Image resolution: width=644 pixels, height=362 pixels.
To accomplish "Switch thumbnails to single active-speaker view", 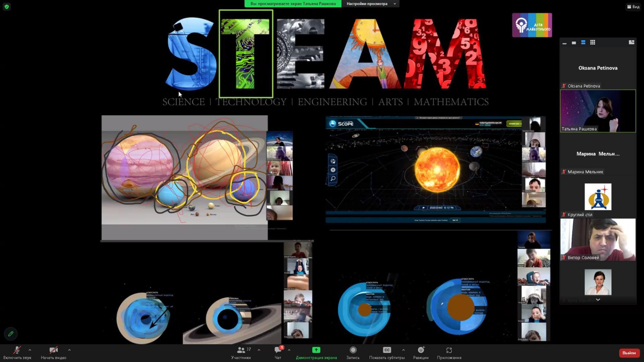I will 574,43.
